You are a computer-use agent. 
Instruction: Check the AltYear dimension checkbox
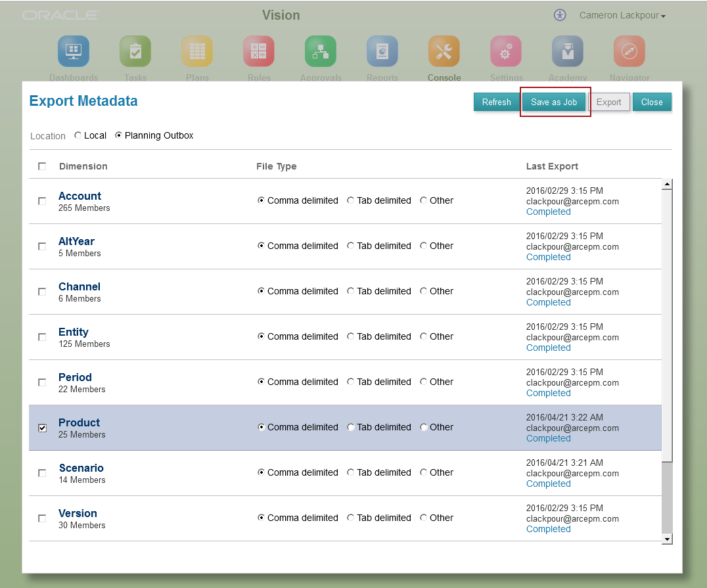42,246
